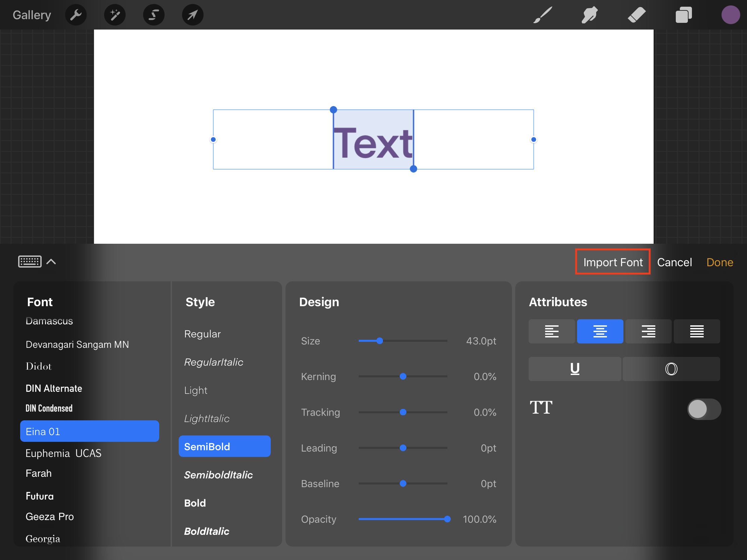Select the Eina 01 font

(x=89, y=431)
